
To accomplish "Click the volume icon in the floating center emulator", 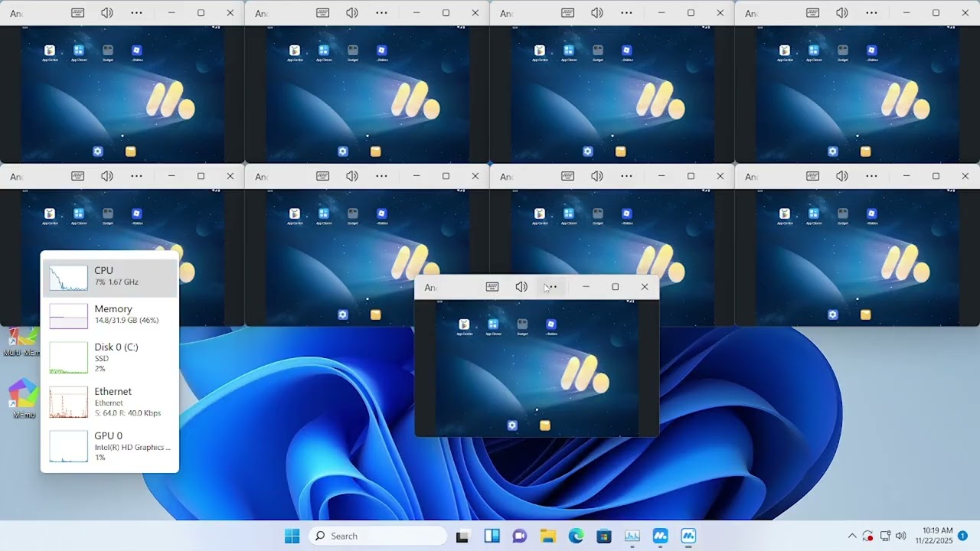I will (x=521, y=287).
